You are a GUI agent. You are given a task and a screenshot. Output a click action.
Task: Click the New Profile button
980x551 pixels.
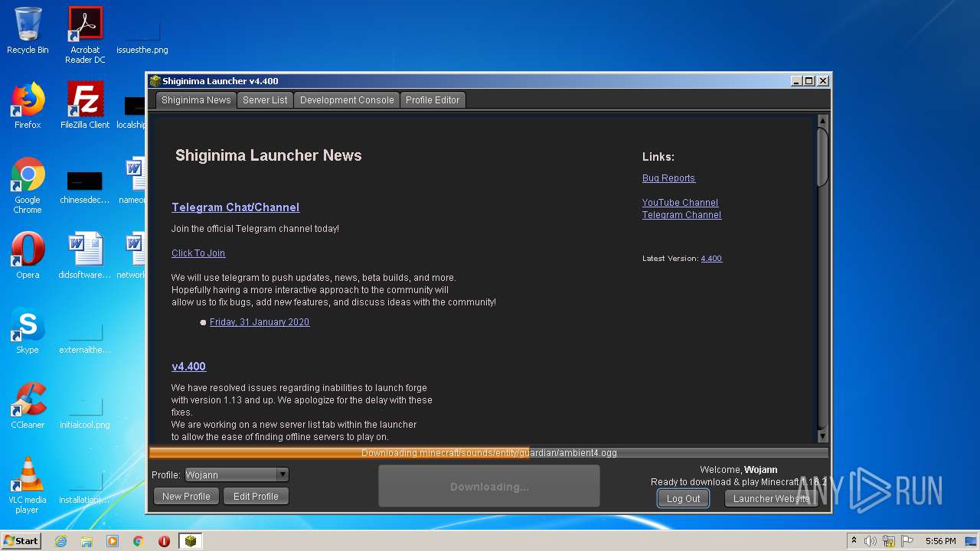[186, 497]
